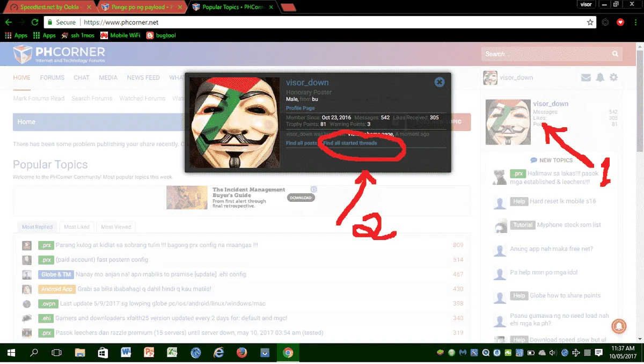Switch to Most Liked tab
Viewport: 644px width, 364px height.
point(77,227)
